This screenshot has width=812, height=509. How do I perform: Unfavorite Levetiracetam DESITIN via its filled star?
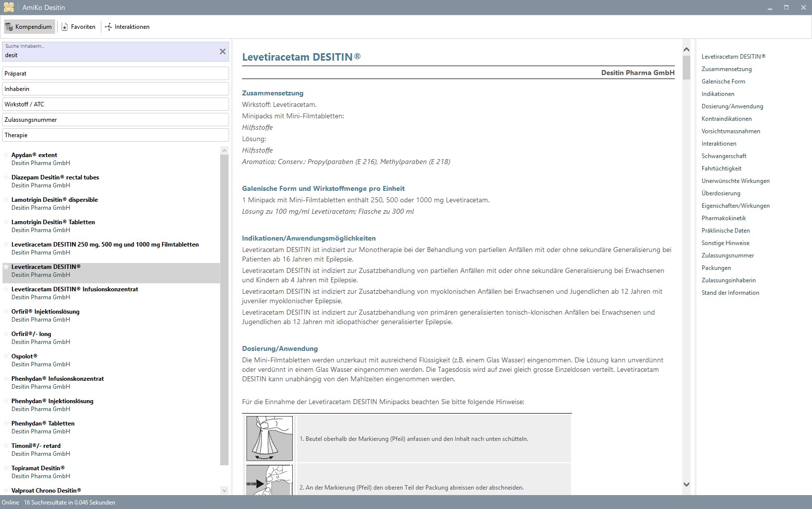(x=6, y=266)
